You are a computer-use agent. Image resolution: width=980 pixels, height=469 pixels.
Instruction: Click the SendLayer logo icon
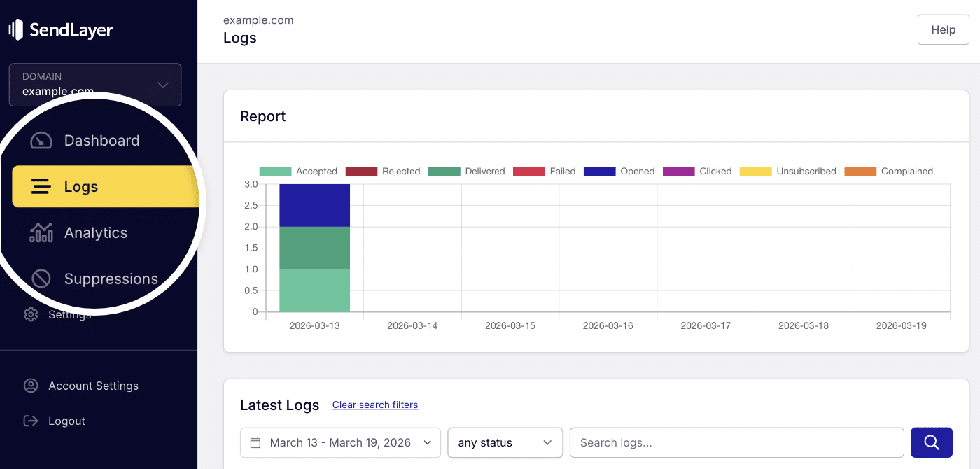(15, 30)
